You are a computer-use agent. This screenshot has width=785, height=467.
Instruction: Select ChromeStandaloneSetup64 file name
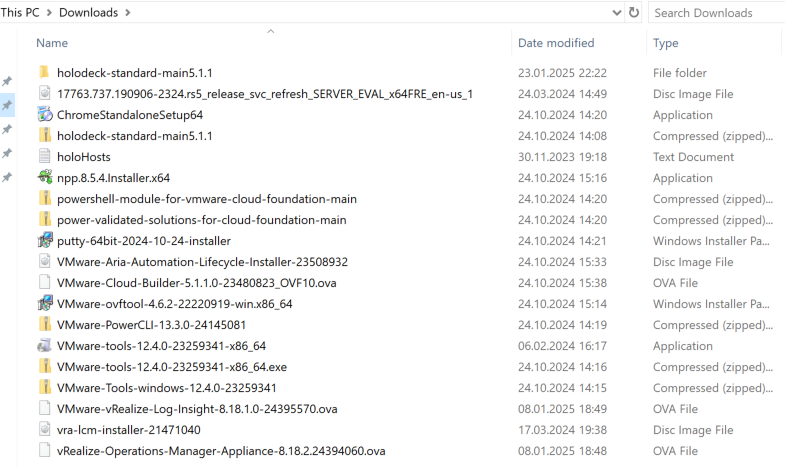tap(130, 115)
